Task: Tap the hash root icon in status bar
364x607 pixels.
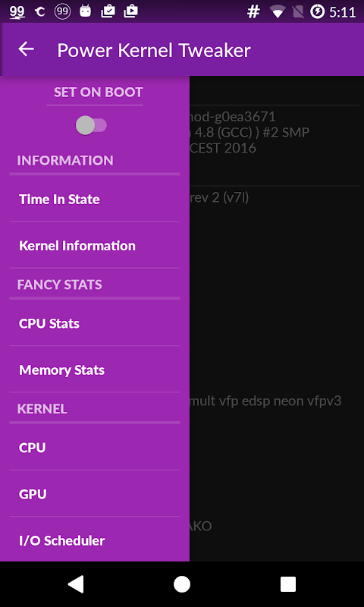Action: (253, 12)
